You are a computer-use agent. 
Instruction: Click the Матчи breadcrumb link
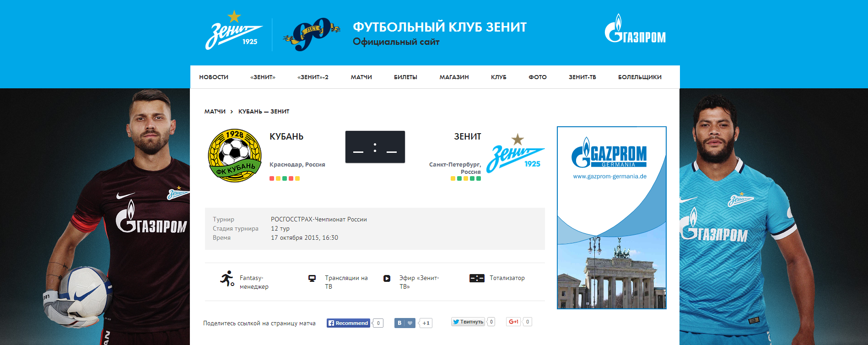click(x=215, y=112)
